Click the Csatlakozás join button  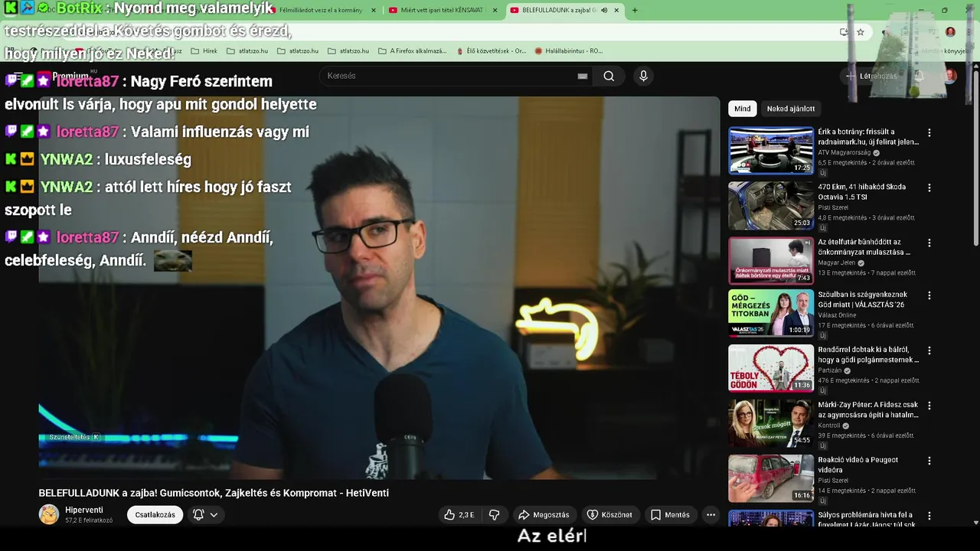point(155,515)
